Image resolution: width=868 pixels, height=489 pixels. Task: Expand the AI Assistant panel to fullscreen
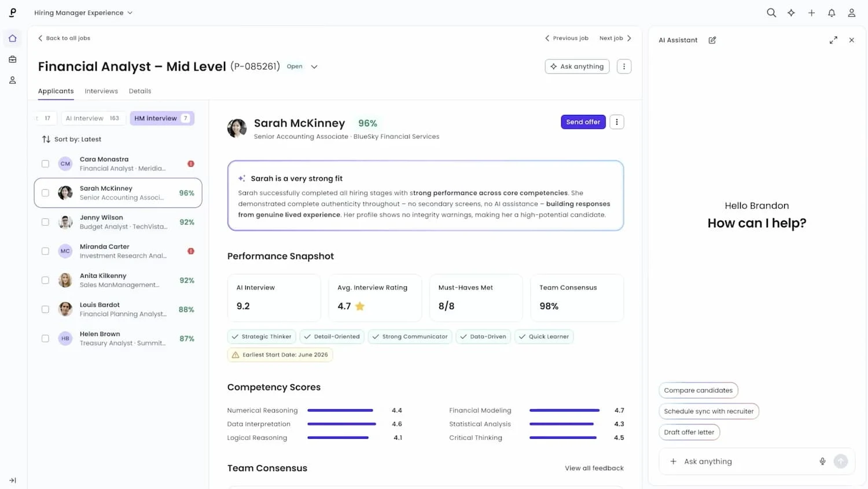(833, 40)
